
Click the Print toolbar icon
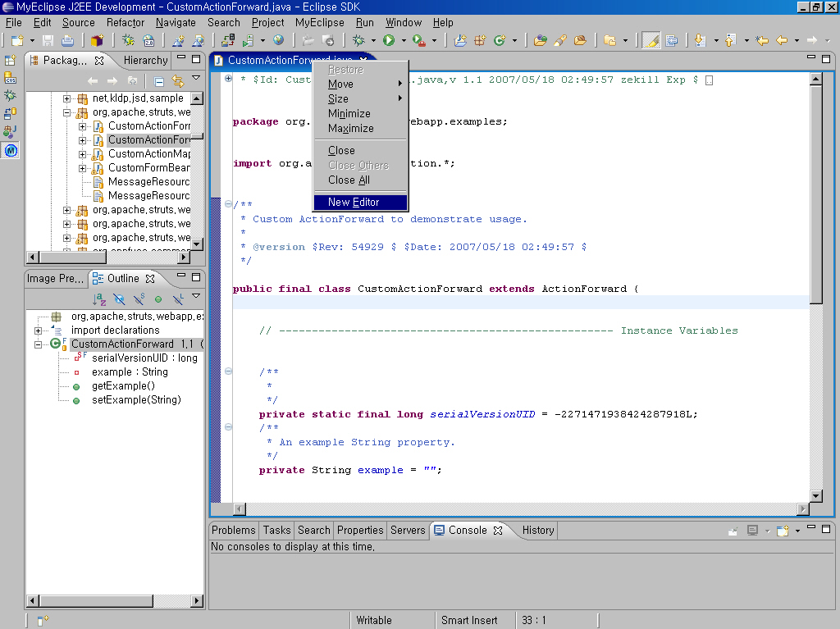click(x=67, y=40)
